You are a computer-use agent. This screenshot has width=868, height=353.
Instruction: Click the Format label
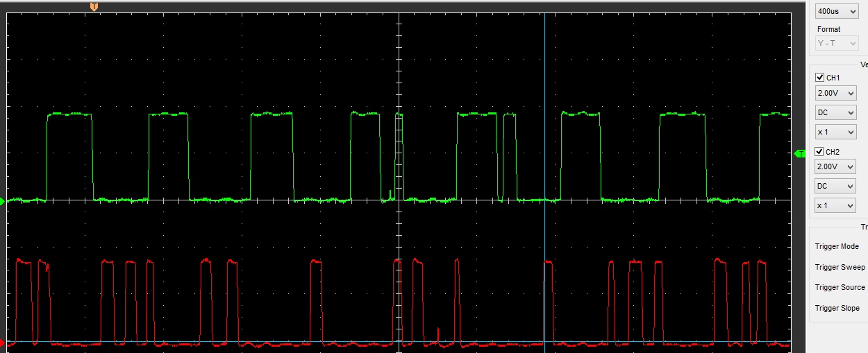coord(828,29)
